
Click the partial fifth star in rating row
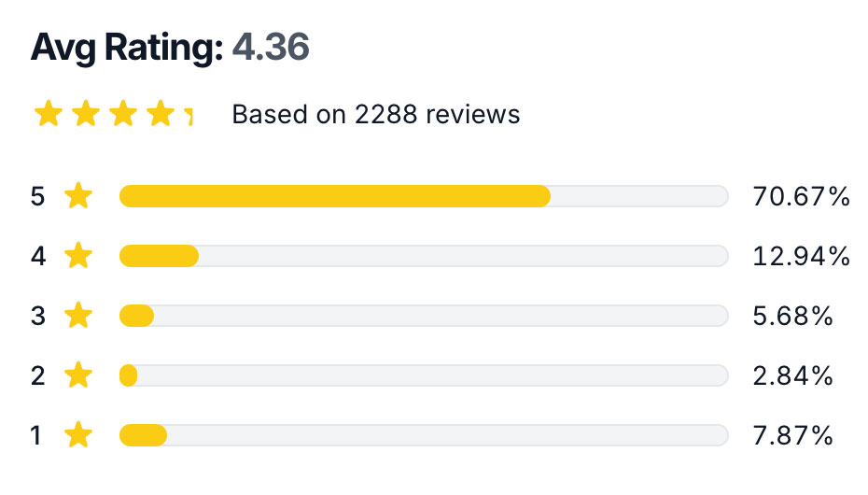(189, 115)
